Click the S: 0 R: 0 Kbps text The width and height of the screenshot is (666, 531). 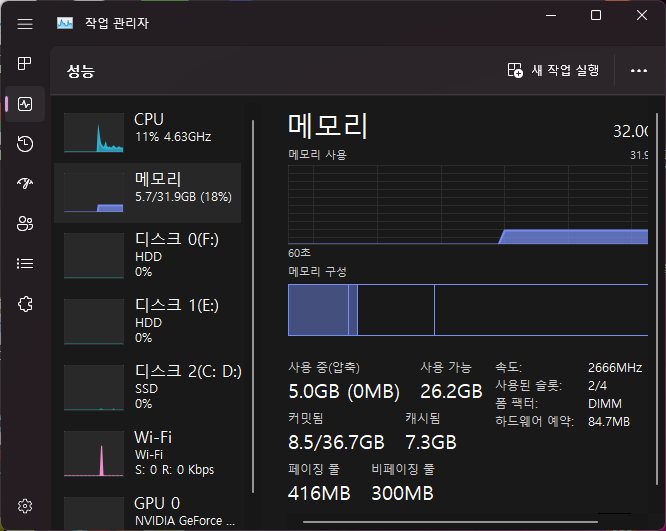pos(175,469)
